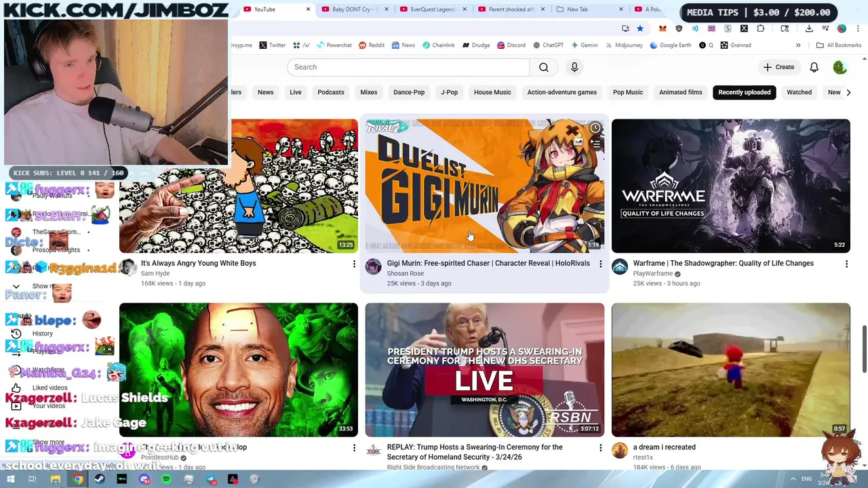Viewport: 868px width, 488px height.
Task: Open options for Trump Swearing-In replay video
Action: point(600,447)
